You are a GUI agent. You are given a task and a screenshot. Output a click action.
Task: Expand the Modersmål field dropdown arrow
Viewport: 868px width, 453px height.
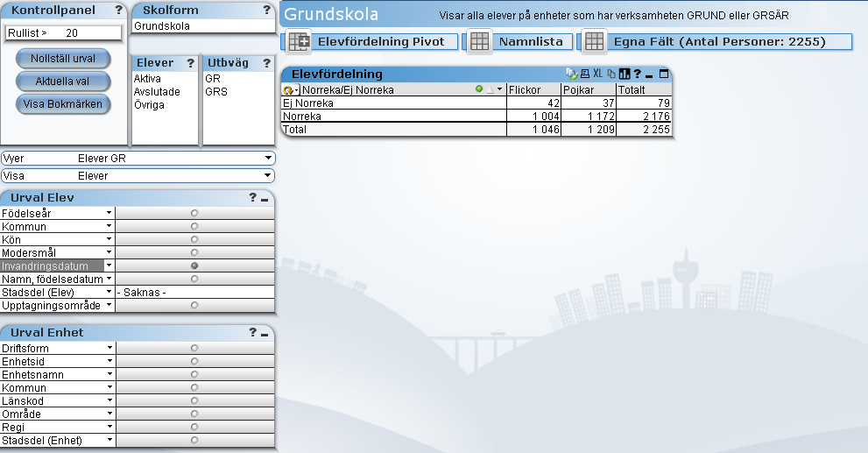(109, 252)
